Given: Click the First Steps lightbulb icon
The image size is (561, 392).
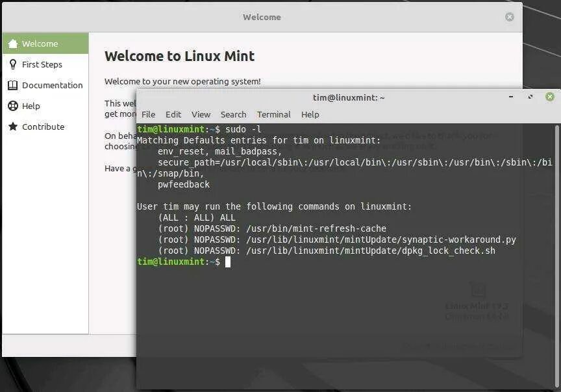Looking at the screenshot, I should tap(13, 64).
